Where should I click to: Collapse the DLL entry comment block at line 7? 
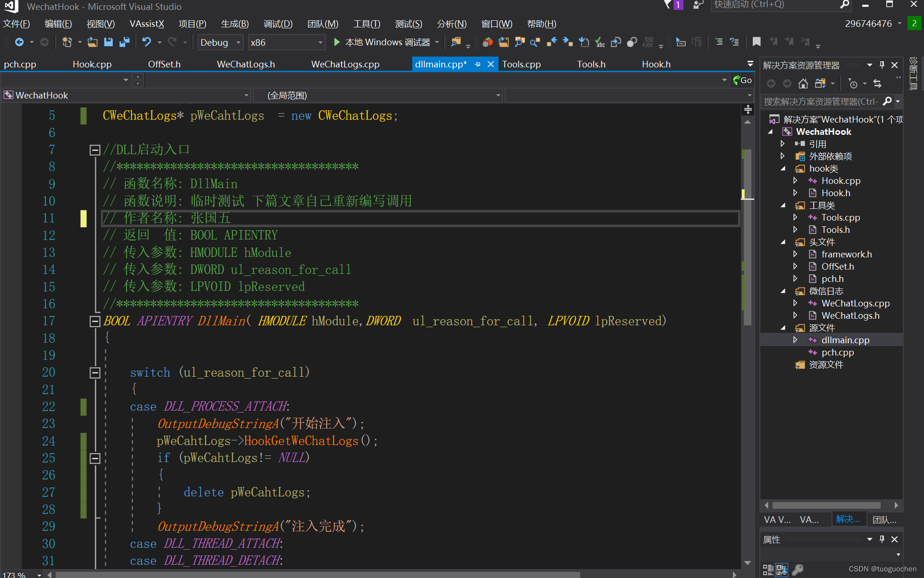coord(95,150)
